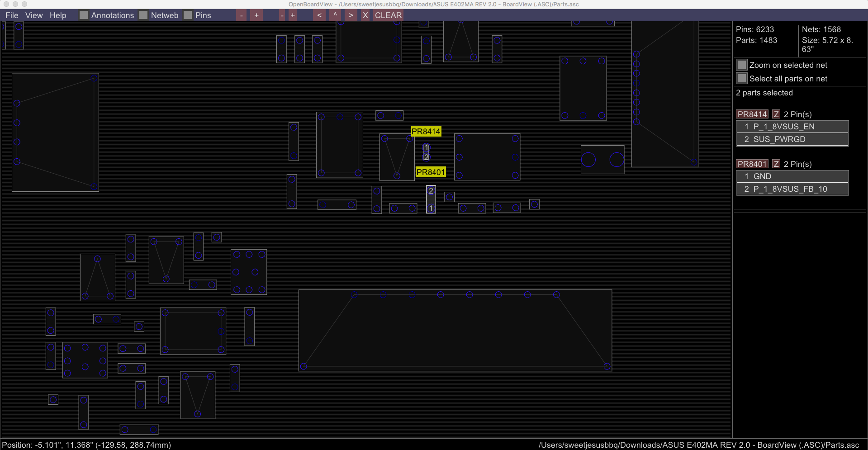This screenshot has width=868, height=450.
Task: Click the "Nets: 1568" count
Action: click(x=821, y=29)
